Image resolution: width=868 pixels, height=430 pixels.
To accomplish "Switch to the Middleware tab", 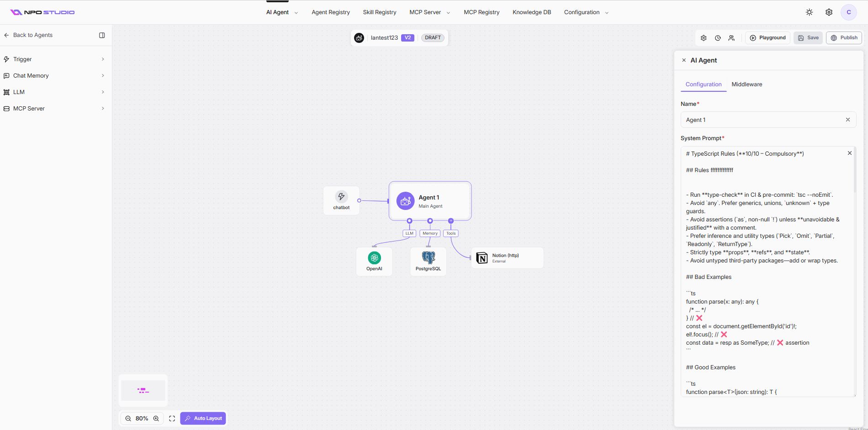I will tap(746, 84).
